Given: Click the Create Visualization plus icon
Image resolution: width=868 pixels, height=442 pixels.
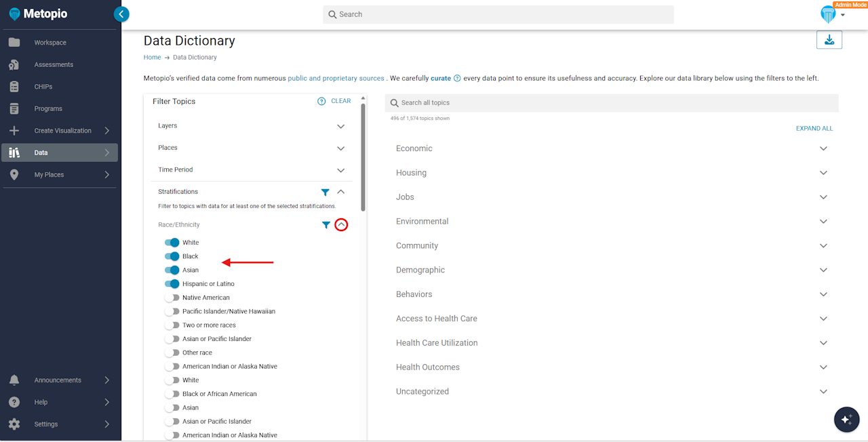Looking at the screenshot, I should click(x=14, y=131).
